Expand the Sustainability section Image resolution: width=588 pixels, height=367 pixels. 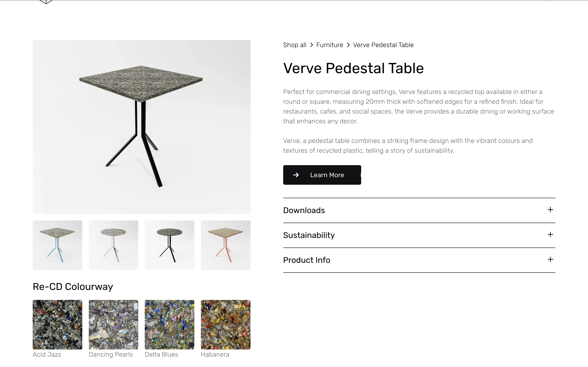point(309,235)
